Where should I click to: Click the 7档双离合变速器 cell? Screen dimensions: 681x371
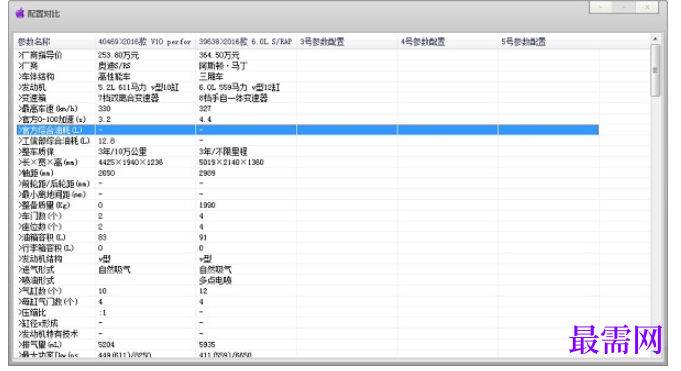[x=129, y=98]
